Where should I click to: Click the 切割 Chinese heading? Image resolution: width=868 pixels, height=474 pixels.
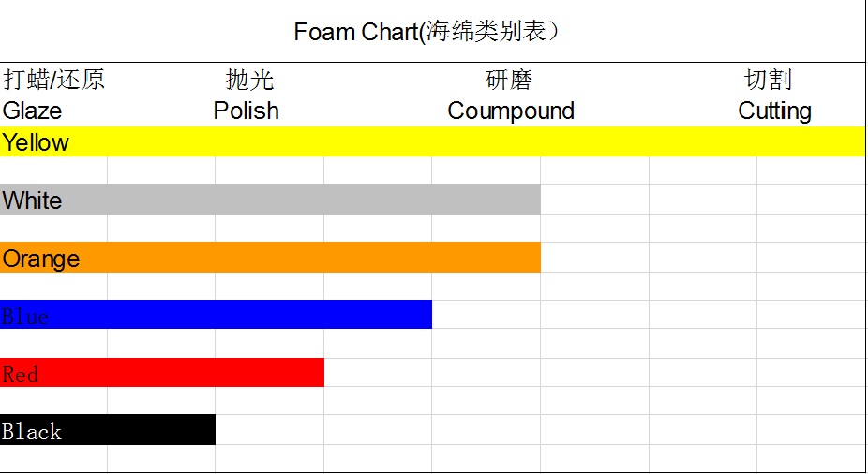pos(769,80)
